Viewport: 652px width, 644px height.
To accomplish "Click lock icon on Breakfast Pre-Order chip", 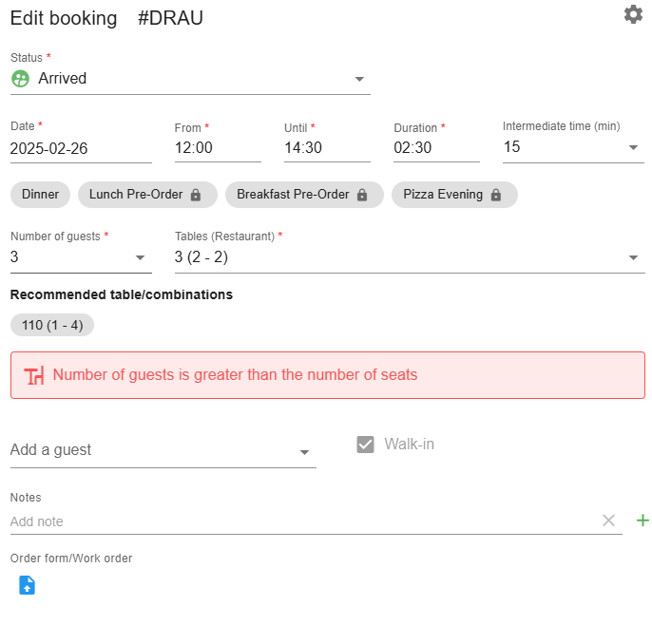I will pyautogui.click(x=362, y=195).
